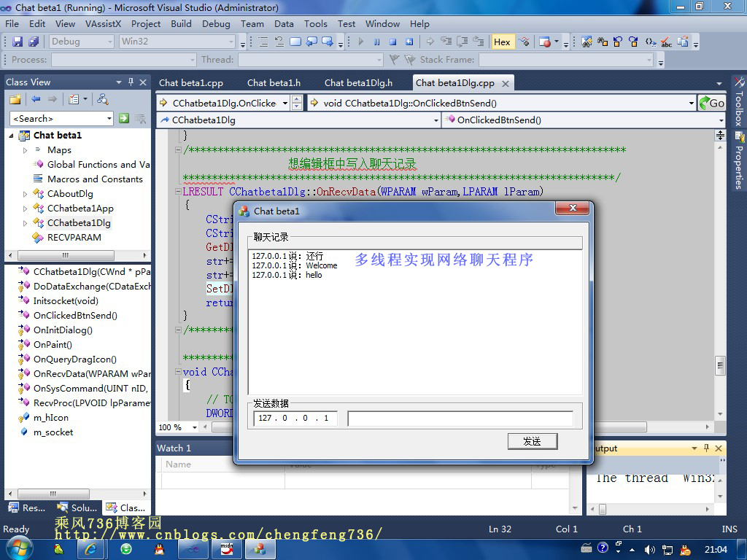Open the 100 % zoom dropdown

coord(194,427)
